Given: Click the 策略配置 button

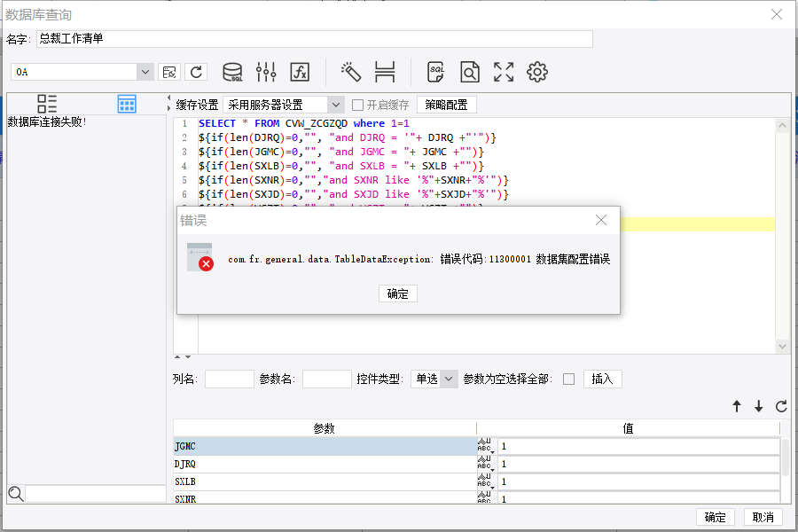Looking at the screenshot, I should (447, 105).
